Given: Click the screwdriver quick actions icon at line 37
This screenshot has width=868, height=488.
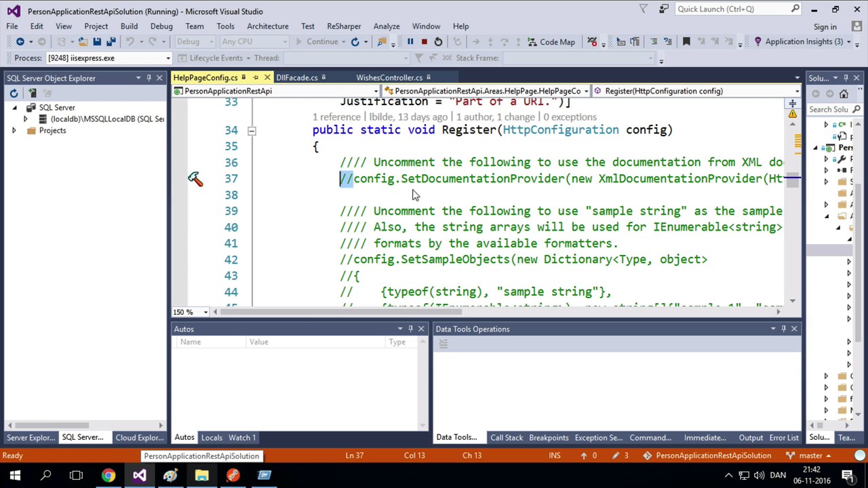Looking at the screenshot, I should coord(195,179).
